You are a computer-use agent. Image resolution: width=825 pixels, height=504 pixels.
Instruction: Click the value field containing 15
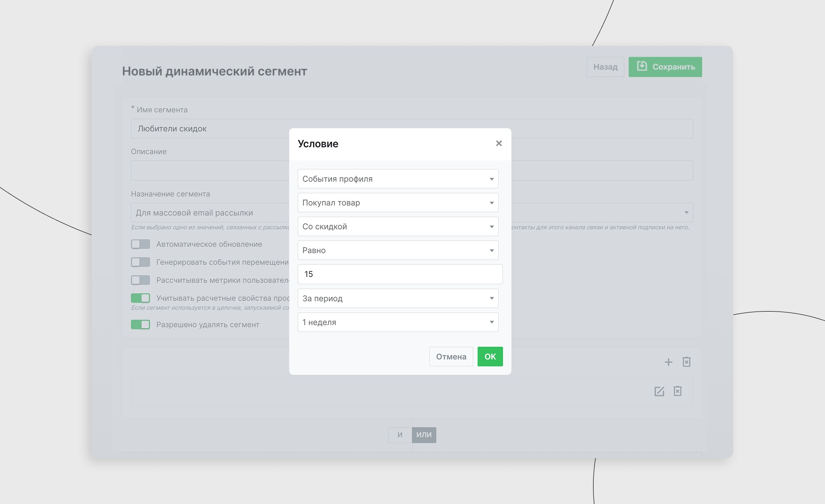point(400,274)
